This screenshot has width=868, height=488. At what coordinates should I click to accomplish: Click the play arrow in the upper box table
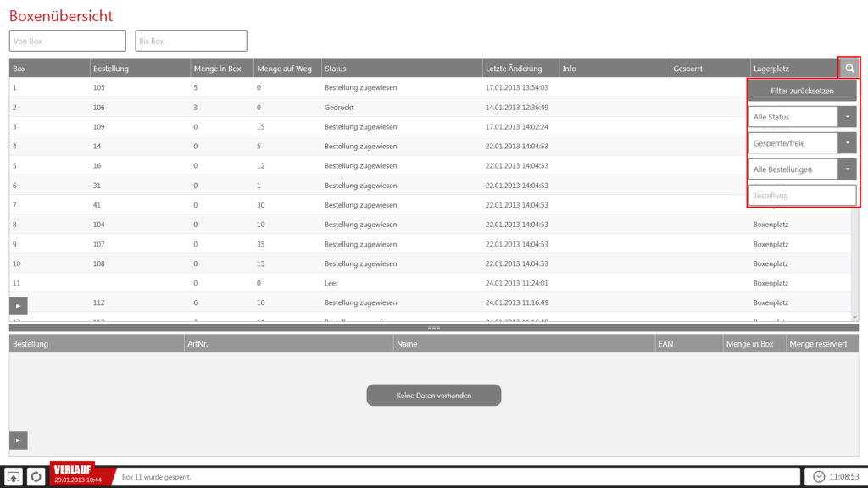[x=19, y=304]
